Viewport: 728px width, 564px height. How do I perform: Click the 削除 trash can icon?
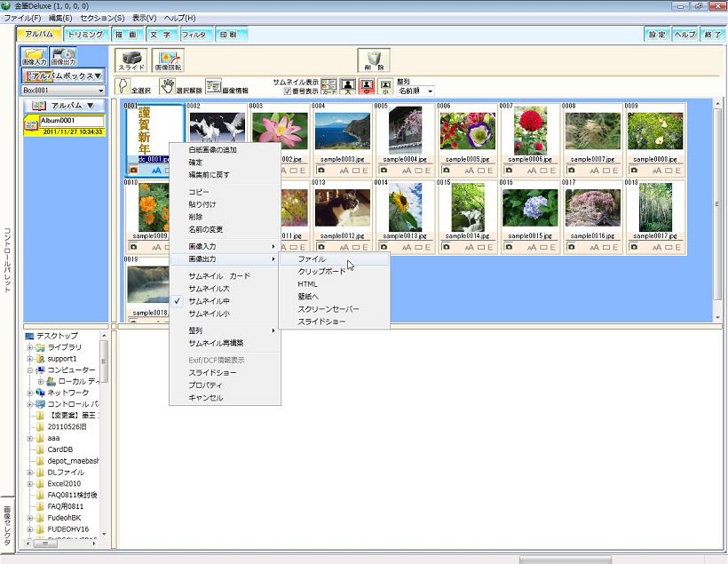pyautogui.click(x=374, y=60)
